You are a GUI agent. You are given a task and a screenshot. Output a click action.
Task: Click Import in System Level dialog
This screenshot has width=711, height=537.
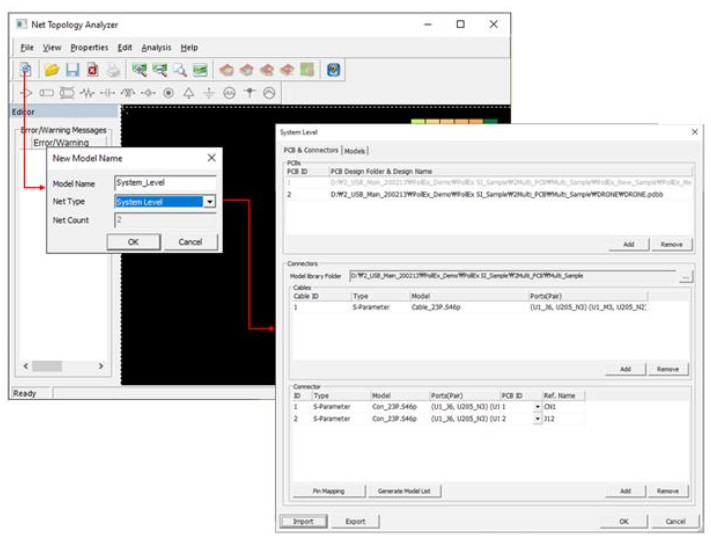303,521
